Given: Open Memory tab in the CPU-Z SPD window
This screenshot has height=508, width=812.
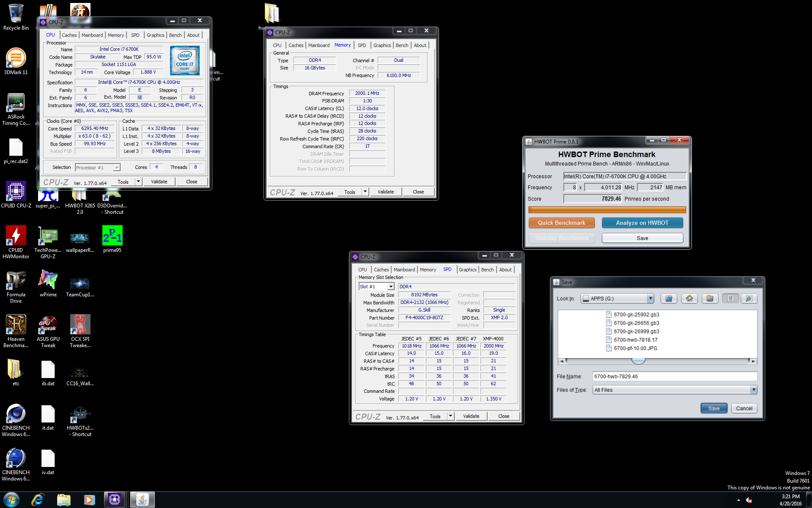Looking at the screenshot, I should coord(428,270).
